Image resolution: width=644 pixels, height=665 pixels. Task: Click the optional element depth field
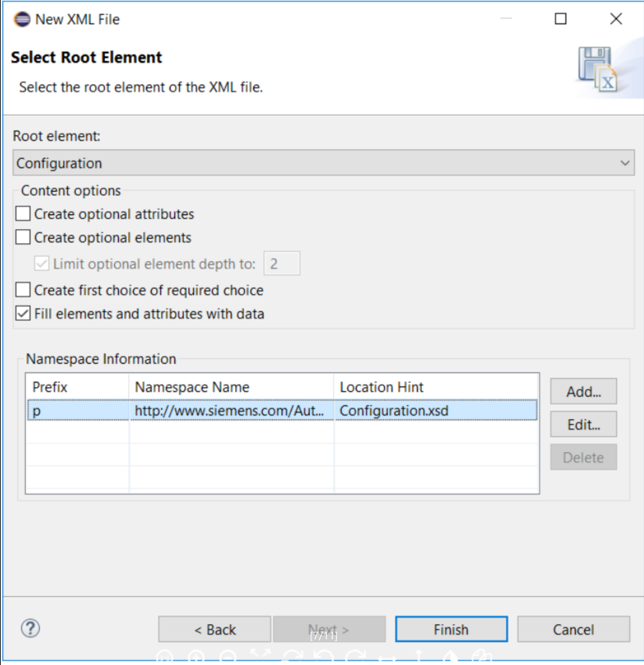282,263
